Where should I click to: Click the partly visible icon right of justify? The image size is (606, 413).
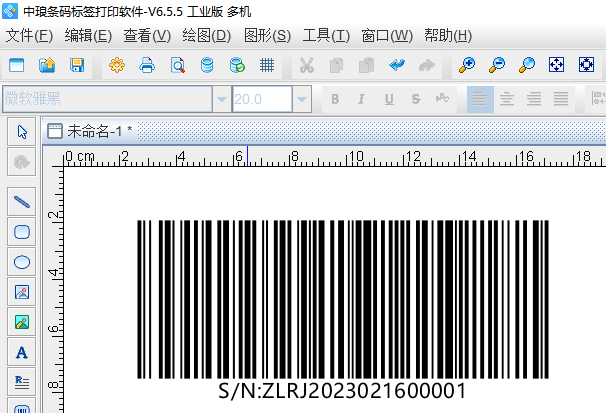point(598,99)
